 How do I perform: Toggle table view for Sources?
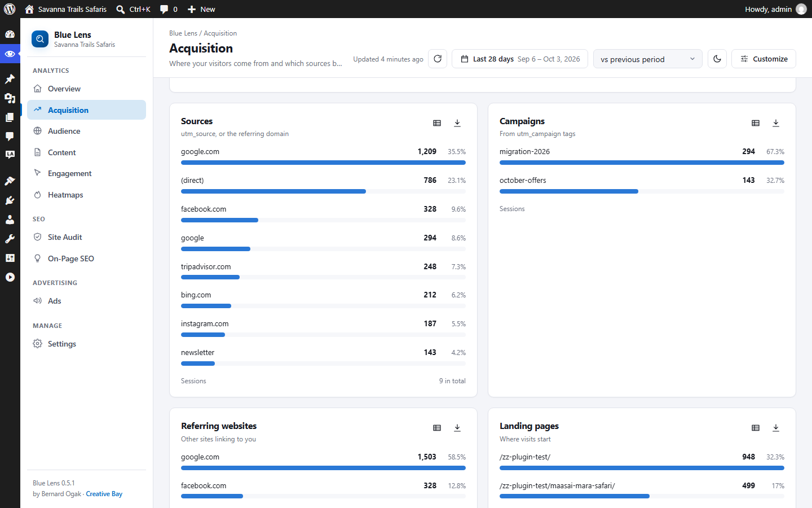point(437,123)
